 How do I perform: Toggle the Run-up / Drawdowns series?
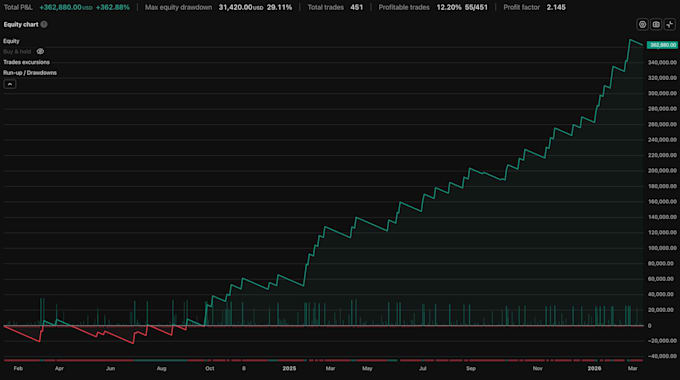pyautogui.click(x=30, y=73)
